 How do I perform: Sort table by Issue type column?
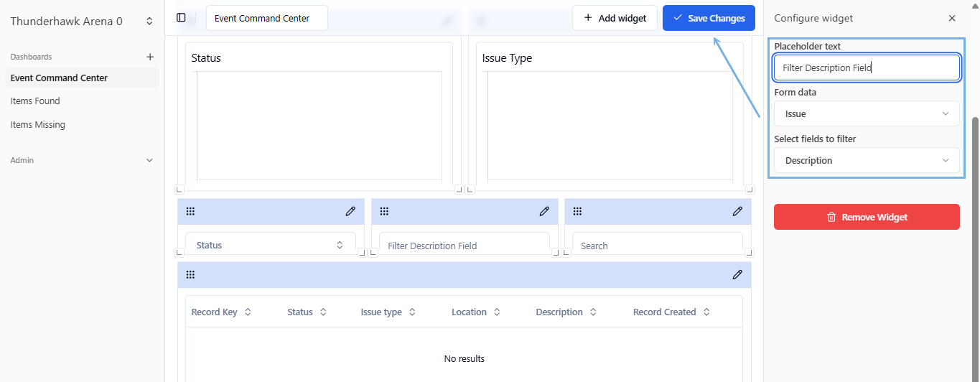click(x=388, y=312)
